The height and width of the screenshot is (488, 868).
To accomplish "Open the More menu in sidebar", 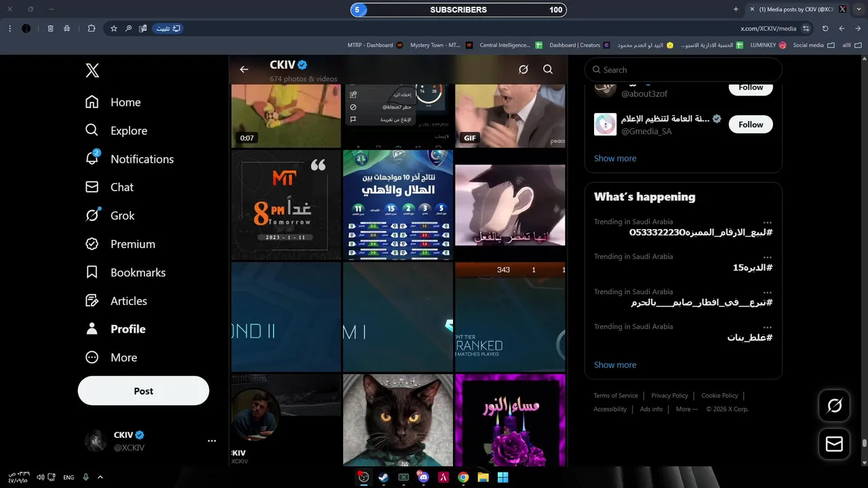I will coord(111,357).
